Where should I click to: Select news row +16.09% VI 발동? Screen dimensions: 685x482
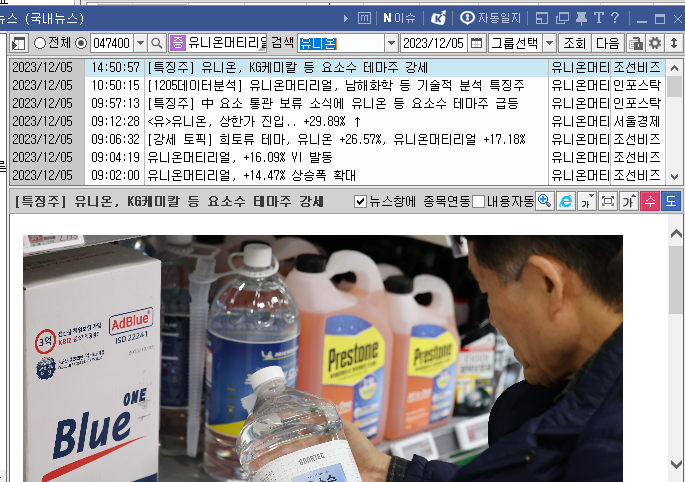336,157
